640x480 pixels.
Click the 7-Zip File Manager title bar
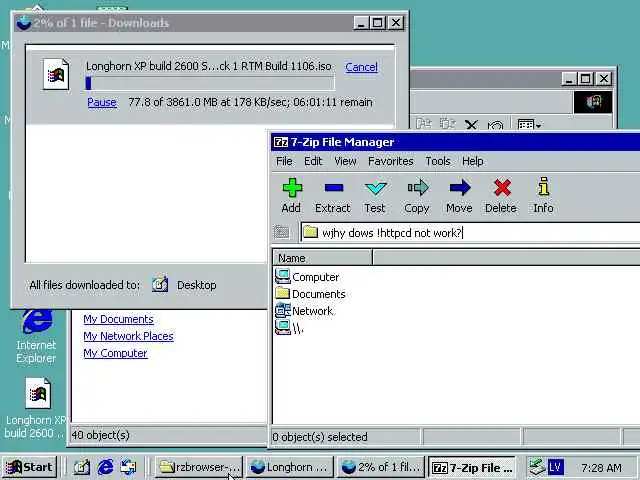[455, 142]
